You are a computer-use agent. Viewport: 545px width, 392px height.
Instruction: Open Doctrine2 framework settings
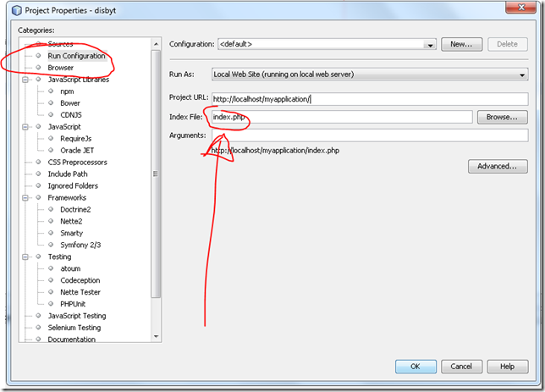pos(75,209)
